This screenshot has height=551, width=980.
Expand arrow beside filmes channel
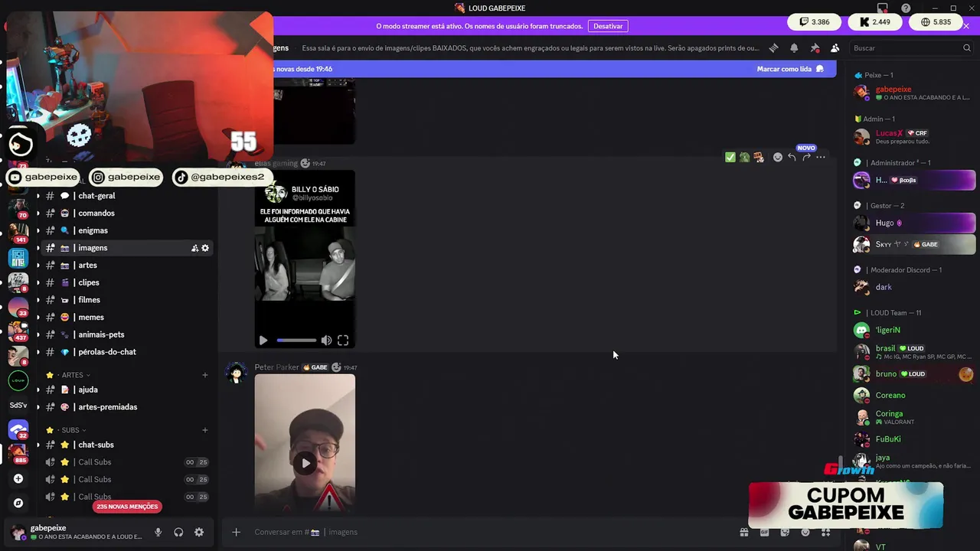click(x=38, y=300)
